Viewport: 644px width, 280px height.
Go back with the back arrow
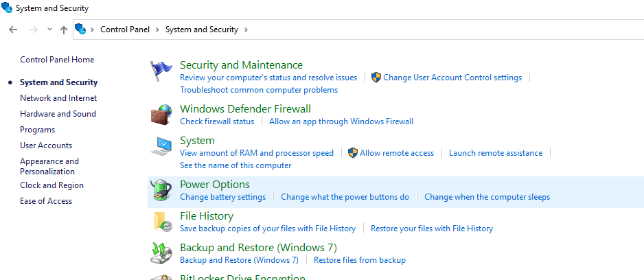[13, 30]
